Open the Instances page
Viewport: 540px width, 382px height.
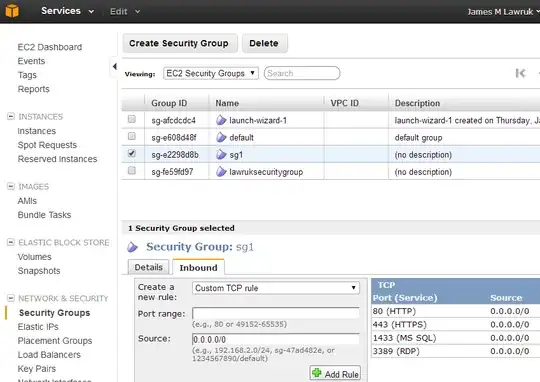point(37,131)
